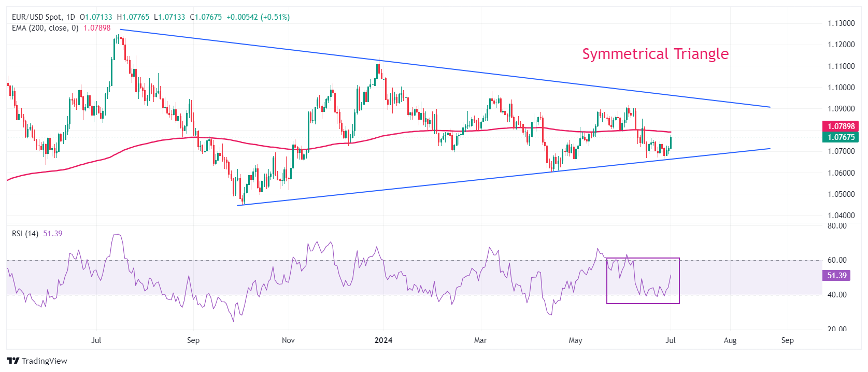
Task: Click the 1.04000 price scale label
Action: pos(841,216)
